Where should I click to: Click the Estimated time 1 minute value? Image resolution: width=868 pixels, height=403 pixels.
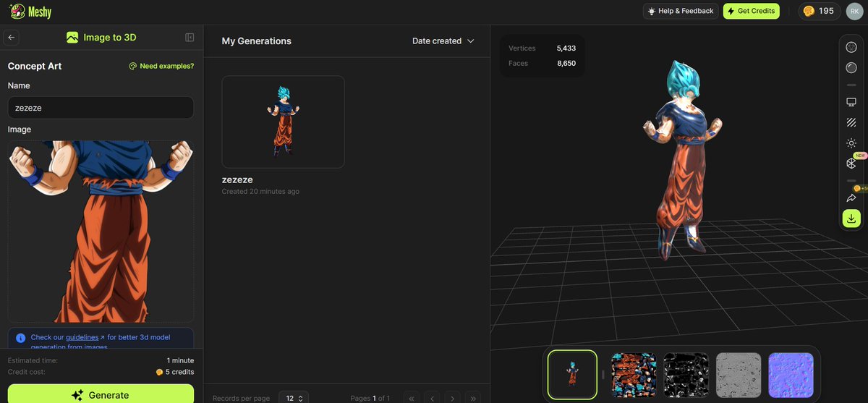180,360
